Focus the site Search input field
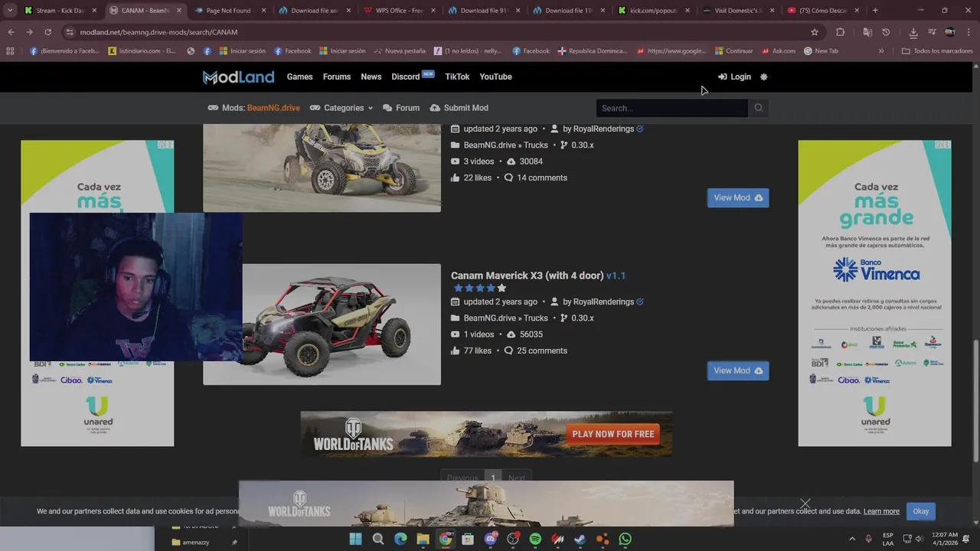980x551 pixels. coord(671,108)
